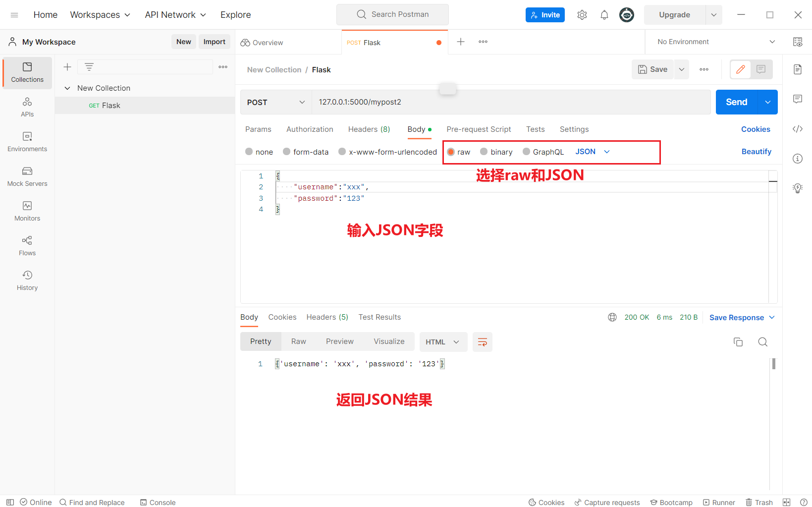Viewport: 812px width, 507px height.
Task: Switch to edit (pencil) mode
Action: tap(741, 69)
